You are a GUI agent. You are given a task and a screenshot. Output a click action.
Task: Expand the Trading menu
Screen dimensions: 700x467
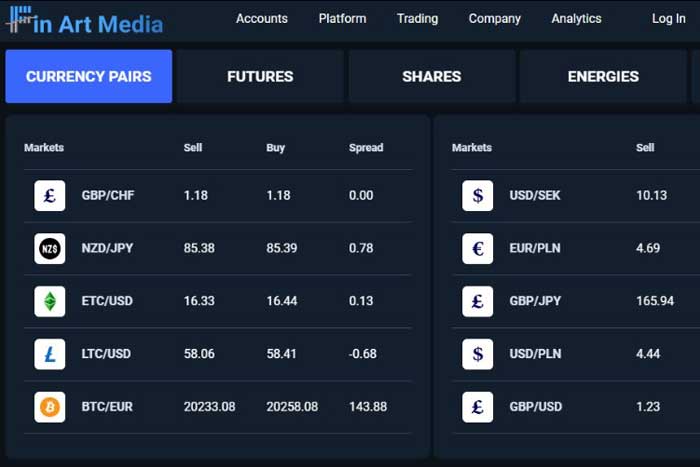(417, 19)
